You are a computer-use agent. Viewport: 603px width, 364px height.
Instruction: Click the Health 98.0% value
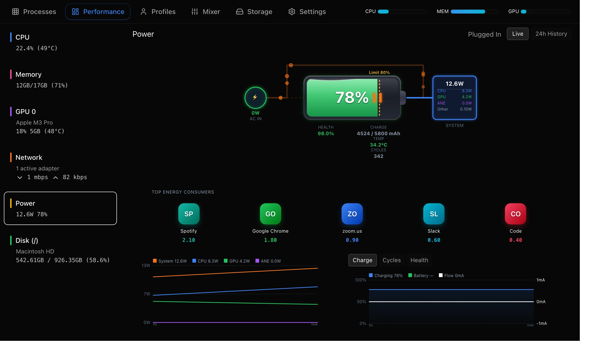[x=326, y=133]
